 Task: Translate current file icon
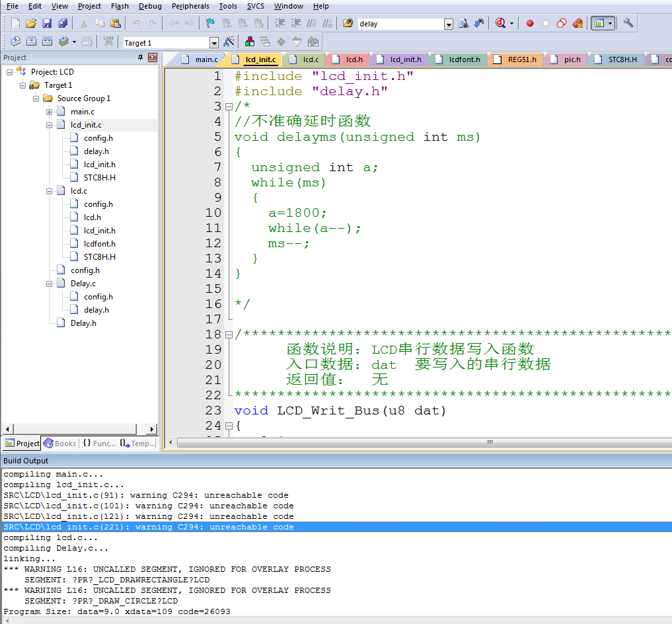point(15,42)
